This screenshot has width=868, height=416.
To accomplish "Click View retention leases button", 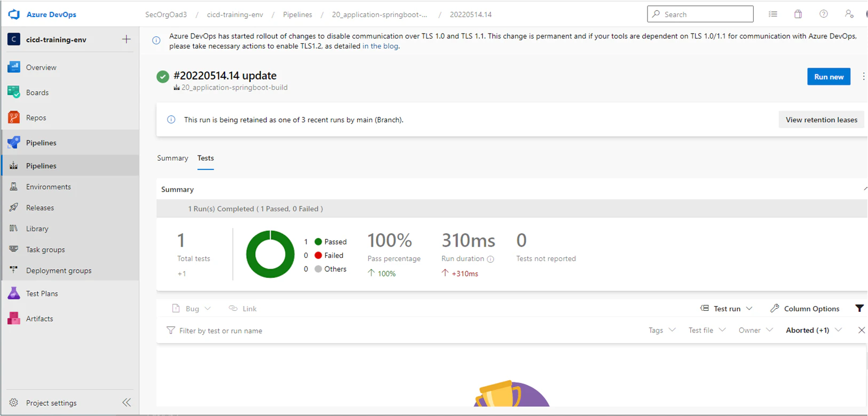I will 821,120.
